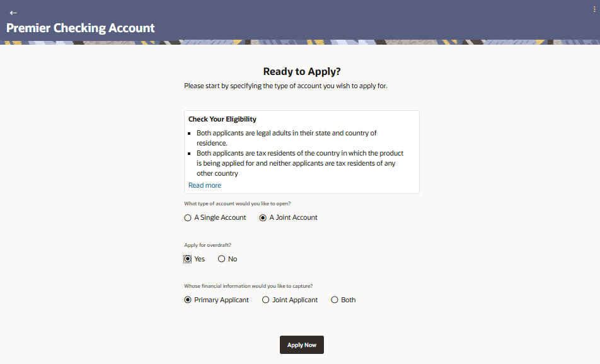
Task: Click the account type question label
Action: tap(237, 203)
